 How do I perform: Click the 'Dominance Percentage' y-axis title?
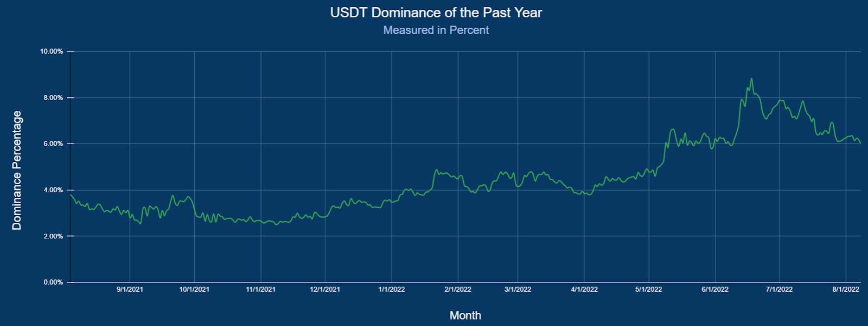click(x=17, y=170)
